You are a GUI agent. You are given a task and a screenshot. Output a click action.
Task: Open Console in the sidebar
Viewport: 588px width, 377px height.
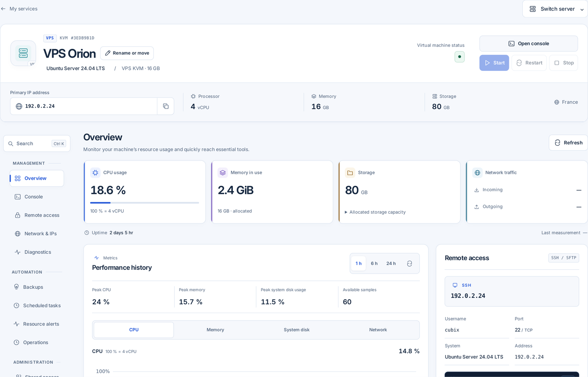click(x=37, y=197)
